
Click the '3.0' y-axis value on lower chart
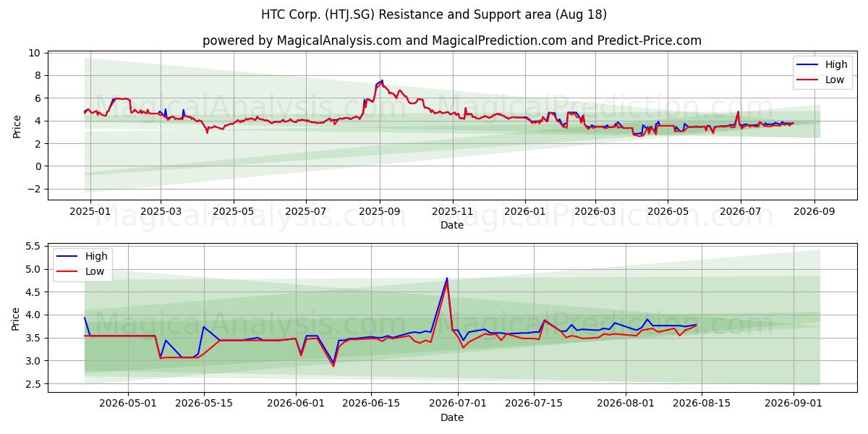click(x=33, y=361)
